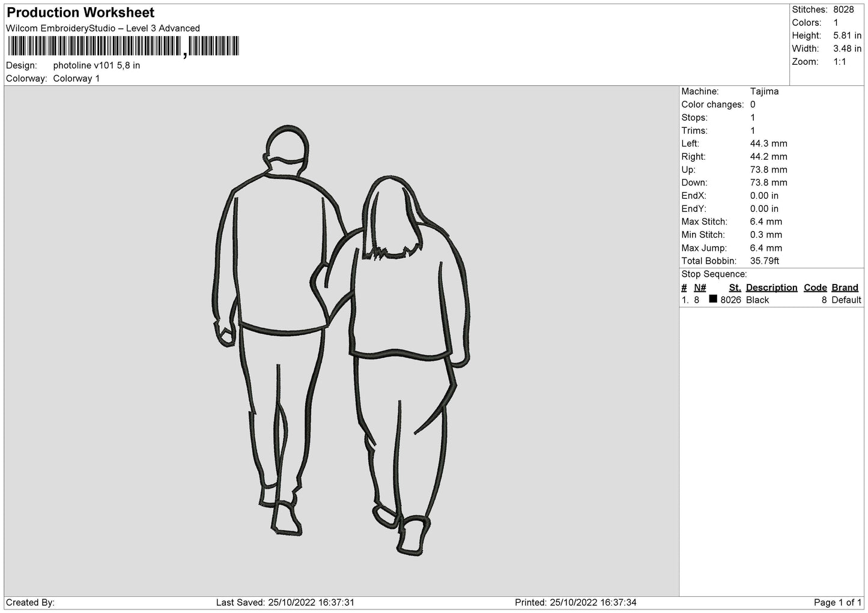Select the Height value 5.81 in
This screenshot has width=868, height=613.
point(847,36)
